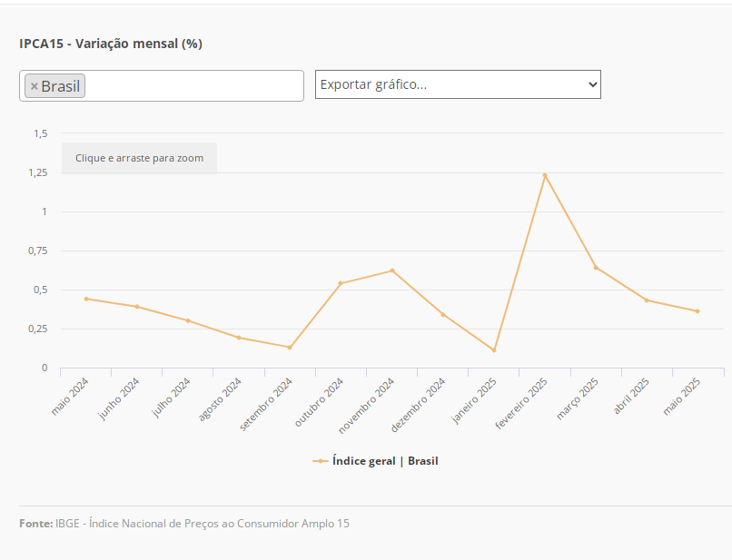Click the legend line marker icon
Image resolution: width=732 pixels, height=560 pixels.
tap(321, 461)
